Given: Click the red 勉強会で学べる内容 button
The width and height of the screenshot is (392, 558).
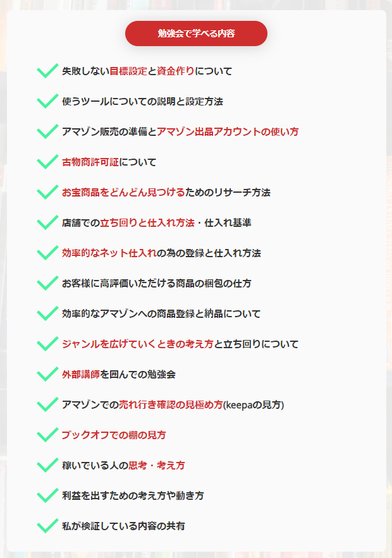Looking at the screenshot, I should point(196,33).
